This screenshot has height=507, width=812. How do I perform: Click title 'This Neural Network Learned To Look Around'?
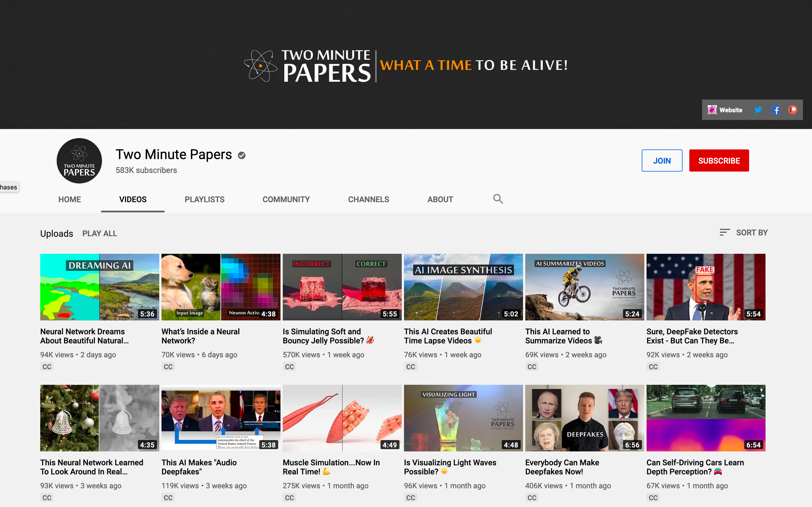click(92, 467)
